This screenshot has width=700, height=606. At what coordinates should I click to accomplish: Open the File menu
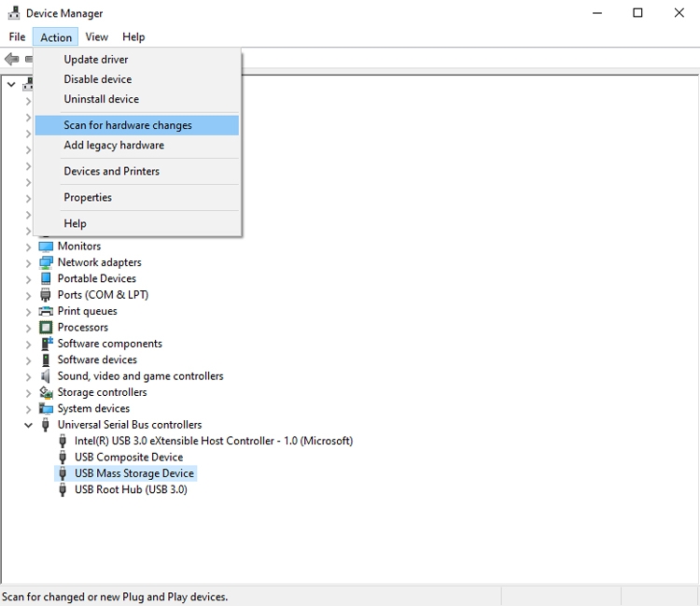17,37
